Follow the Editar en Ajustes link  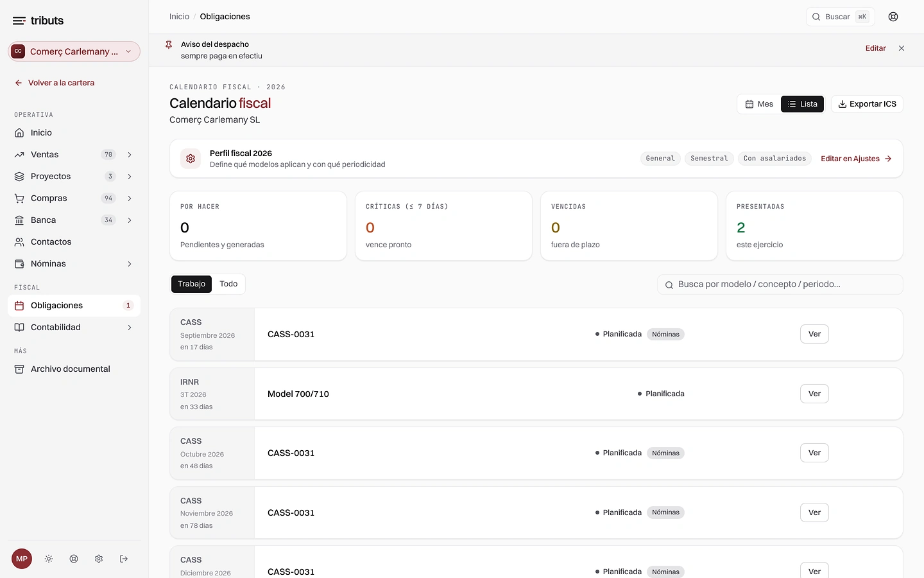(856, 159)
